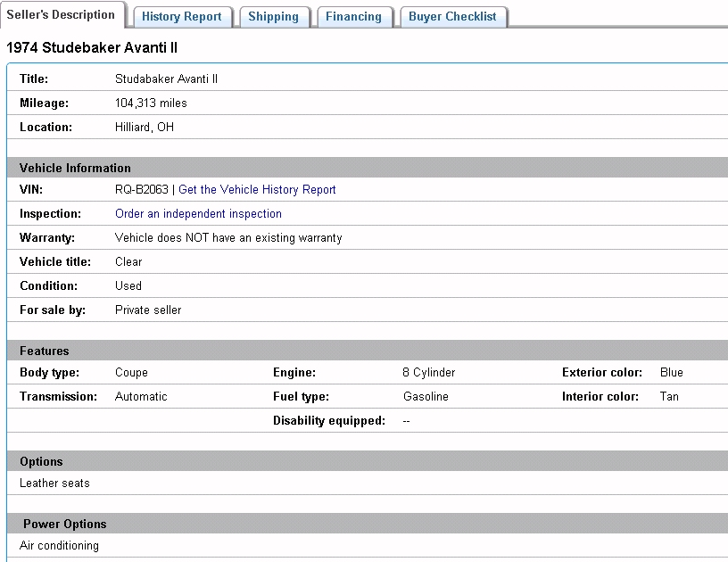Select the Shipping tab
This screenshot has width=728, height=562.
tap(273, 16)
